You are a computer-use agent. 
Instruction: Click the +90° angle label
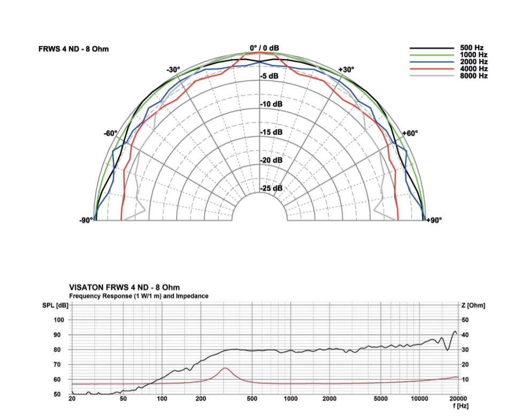(434, 220)
